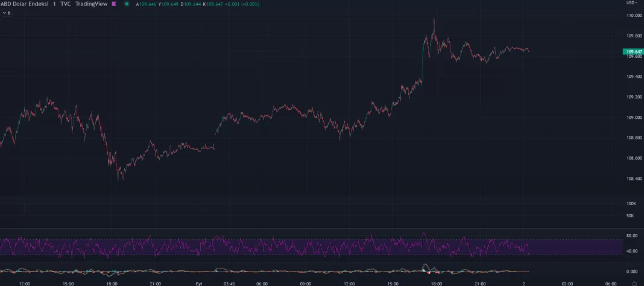This screenshot has width=644, height=286.
Task: Click the 80.00 RSI scale label
Action: (x=632, y=236)
